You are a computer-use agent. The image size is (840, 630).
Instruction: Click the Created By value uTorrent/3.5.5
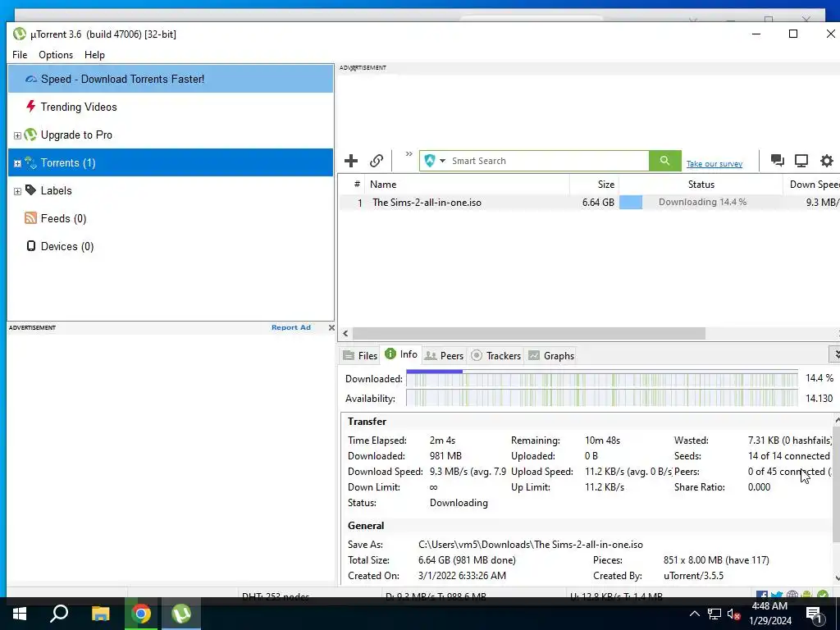(x=693, y=575)
